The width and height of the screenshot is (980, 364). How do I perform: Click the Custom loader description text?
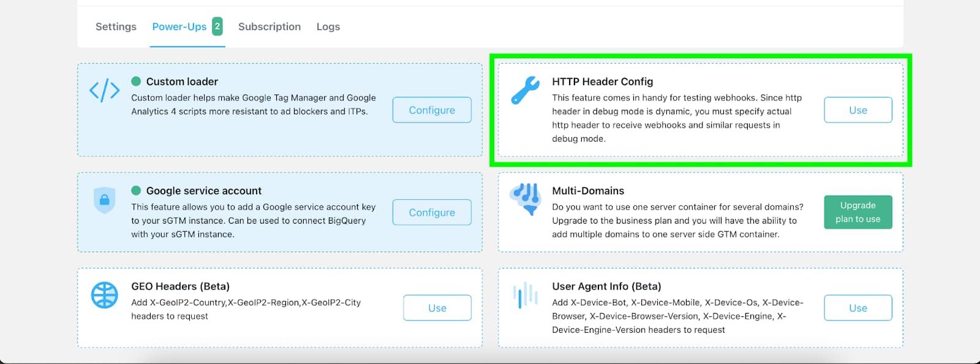254,104
